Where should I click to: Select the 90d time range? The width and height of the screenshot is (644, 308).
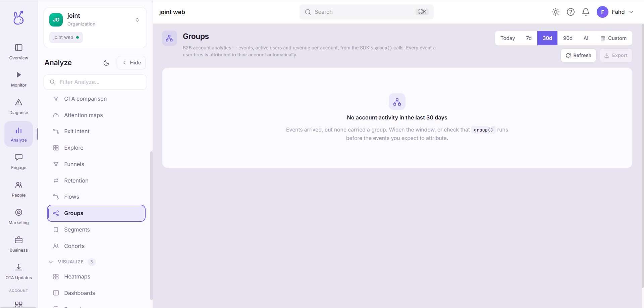point(568,38)
